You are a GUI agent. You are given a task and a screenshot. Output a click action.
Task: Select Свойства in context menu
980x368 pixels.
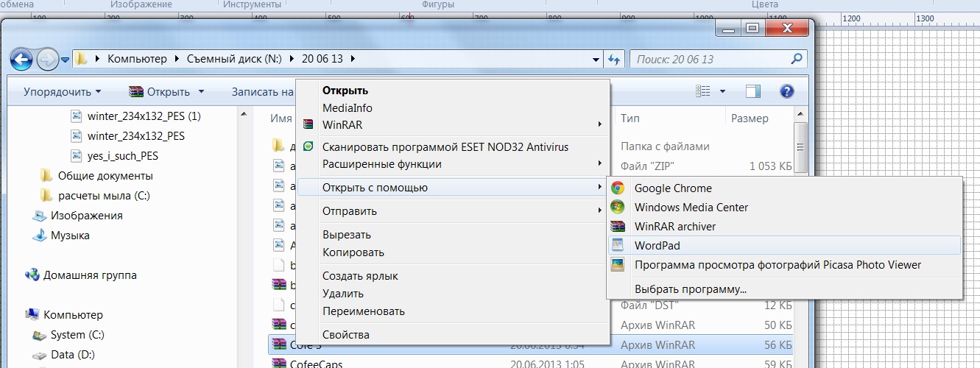[345, 335]
